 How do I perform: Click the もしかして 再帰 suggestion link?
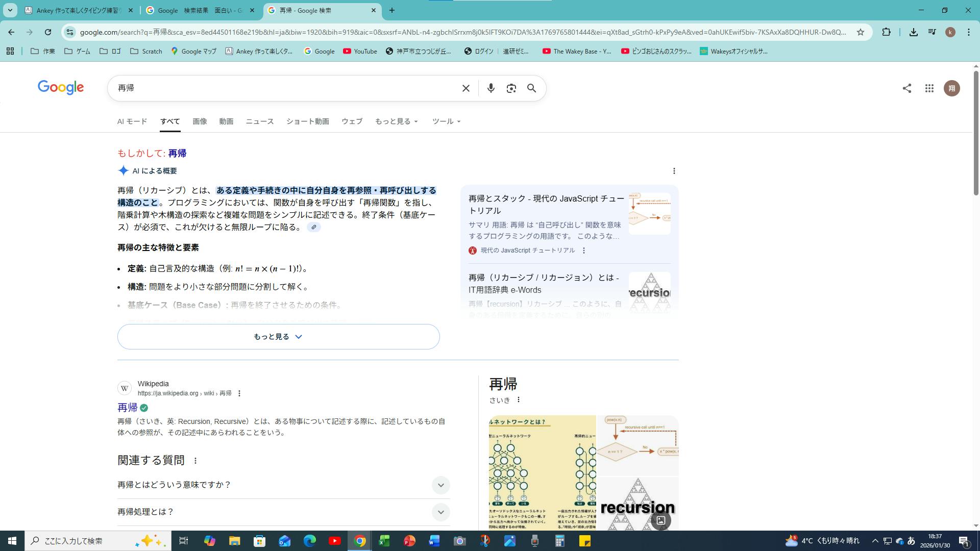pos(177,153)
